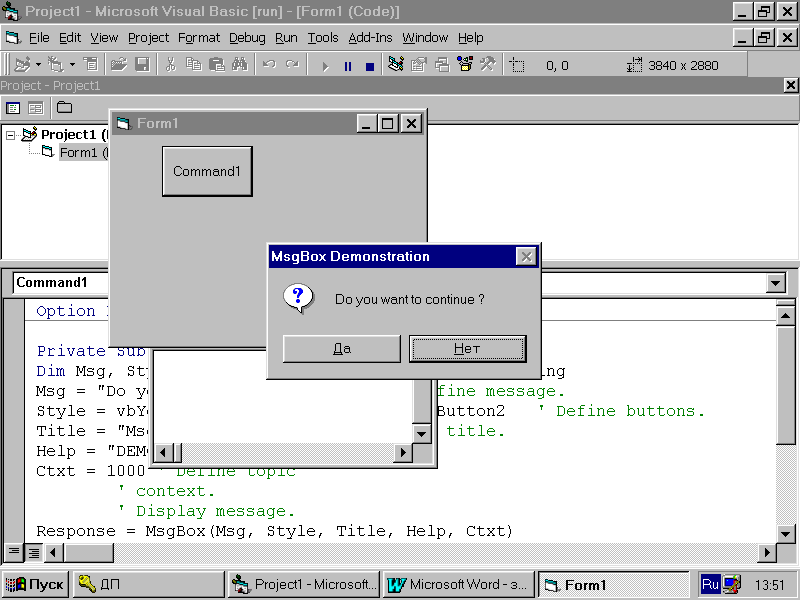The height and width of the screenshot is (600, 800).
Task: Click the VB icon left of File menu
Action: (x=13, y=38)
